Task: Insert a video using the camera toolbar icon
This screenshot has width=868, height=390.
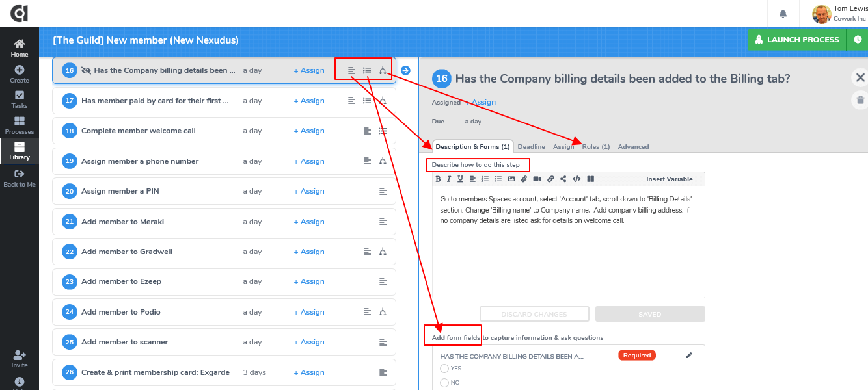Action: click(537, 179)
